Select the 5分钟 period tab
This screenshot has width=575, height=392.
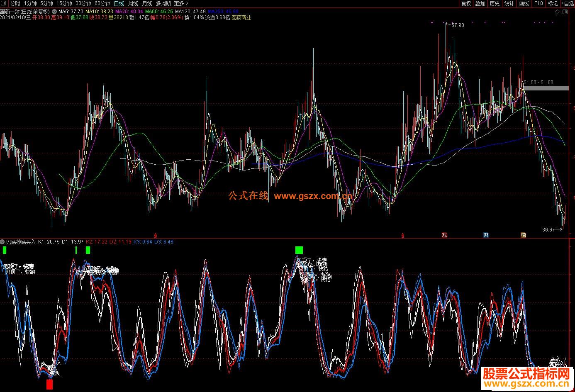(47, 3)
